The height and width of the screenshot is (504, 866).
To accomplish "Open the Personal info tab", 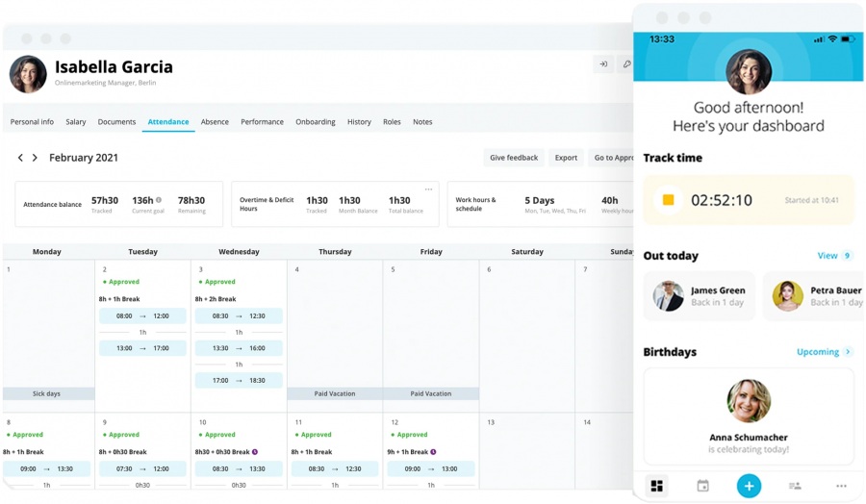I will pos(32,122).
